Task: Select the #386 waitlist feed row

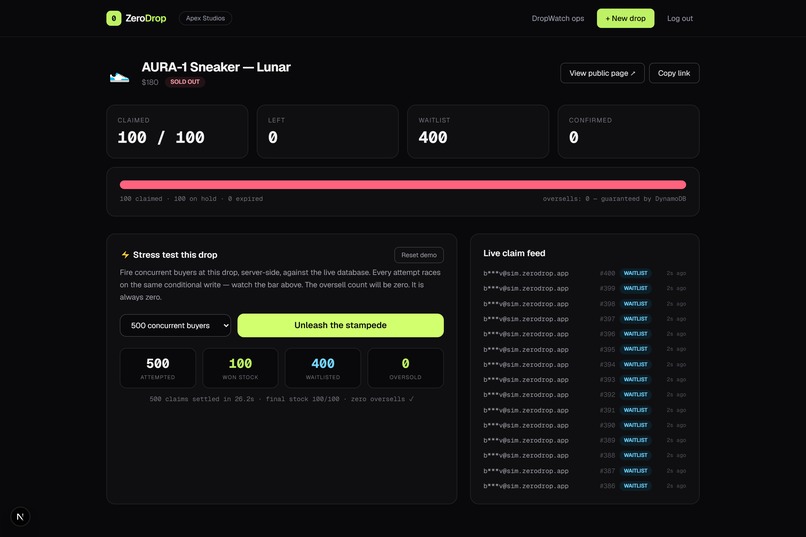Action: pyautogui.click(x=584, y=486)
